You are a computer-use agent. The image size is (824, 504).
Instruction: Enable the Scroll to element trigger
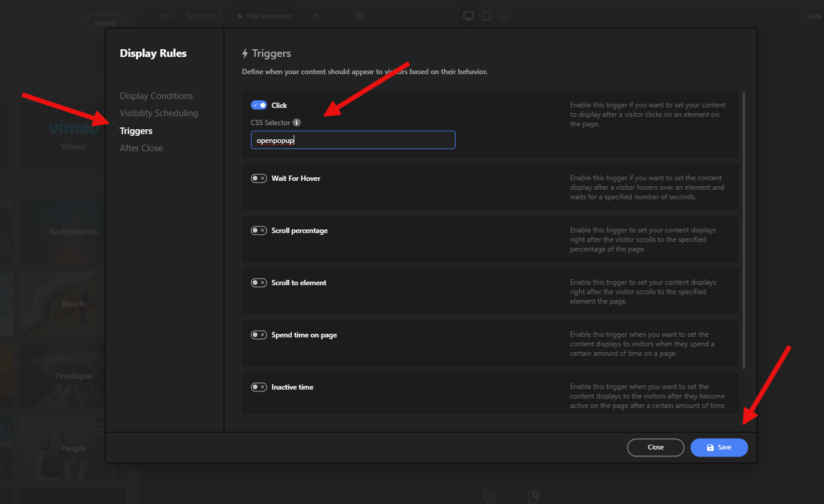[259, 282]
